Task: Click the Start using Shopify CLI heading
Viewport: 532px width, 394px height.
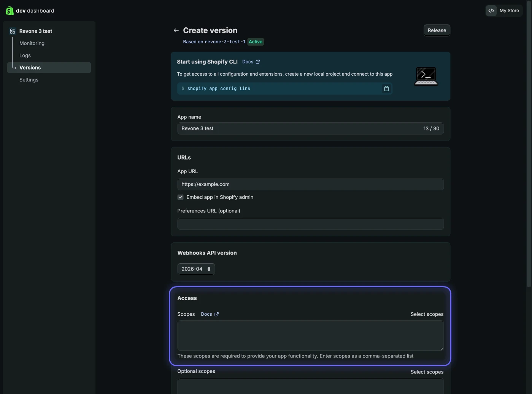Action: [207, 62]
